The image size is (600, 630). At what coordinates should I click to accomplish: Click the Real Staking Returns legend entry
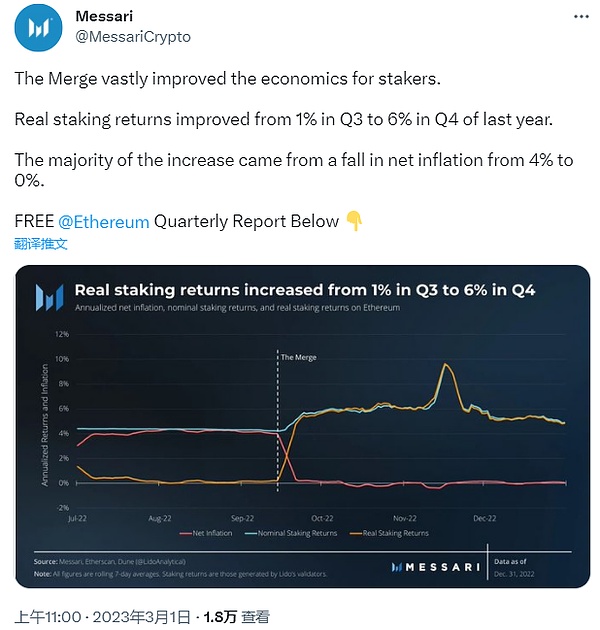coord(389,533)
